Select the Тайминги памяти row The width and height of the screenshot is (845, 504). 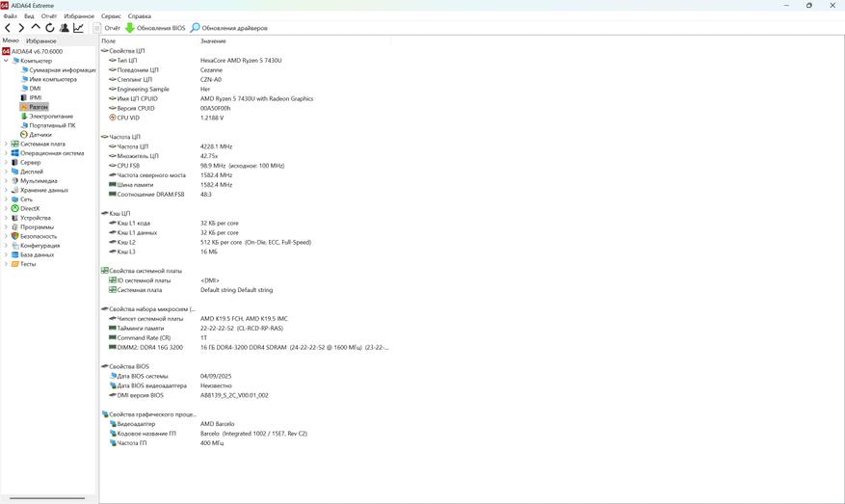245,328
